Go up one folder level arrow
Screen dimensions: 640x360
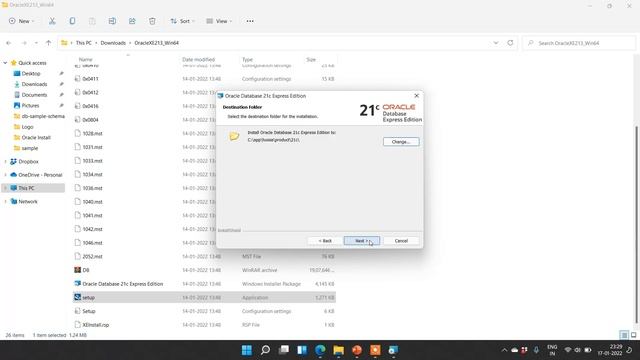(49, 43)
